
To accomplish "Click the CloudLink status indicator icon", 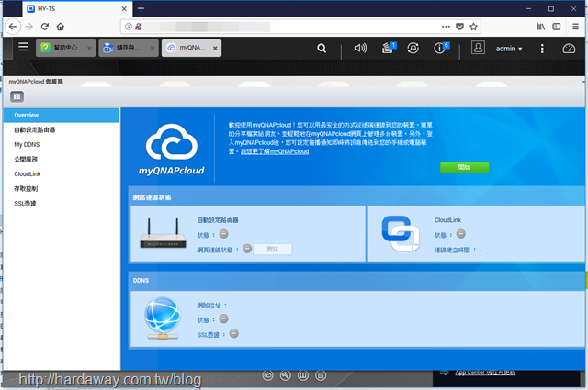I will 461,234.
